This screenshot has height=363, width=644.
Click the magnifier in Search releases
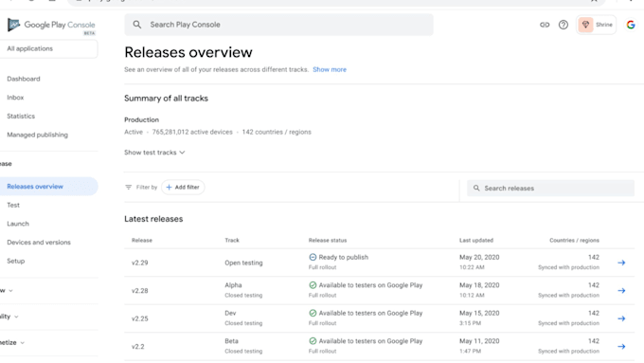[x=476, y=189]
